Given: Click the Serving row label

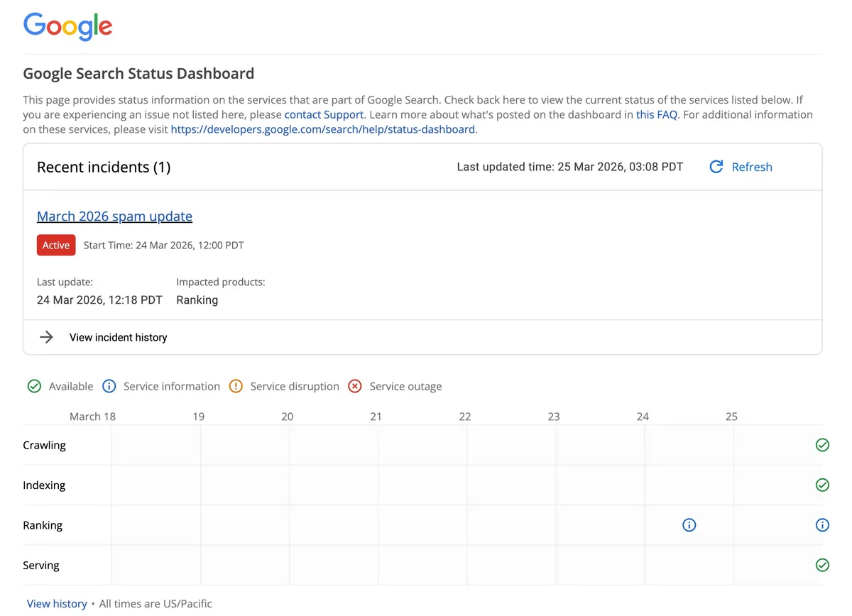Looking at the screenshot, I should pos(41,565).
